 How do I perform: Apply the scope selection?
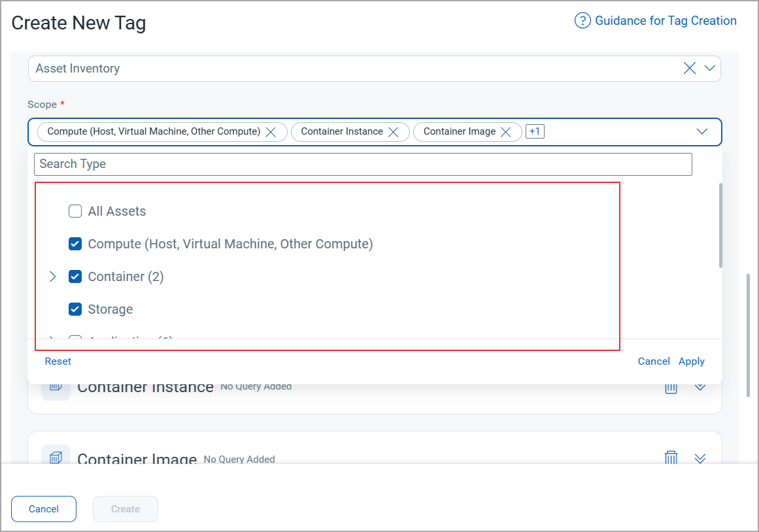[x=691, y=361]
